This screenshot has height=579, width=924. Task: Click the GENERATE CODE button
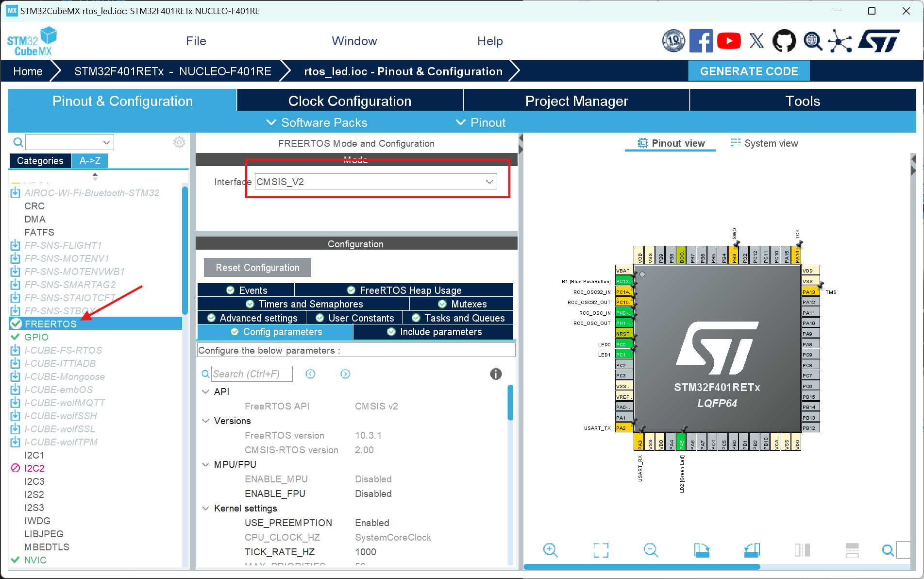[x=749, y=71]
